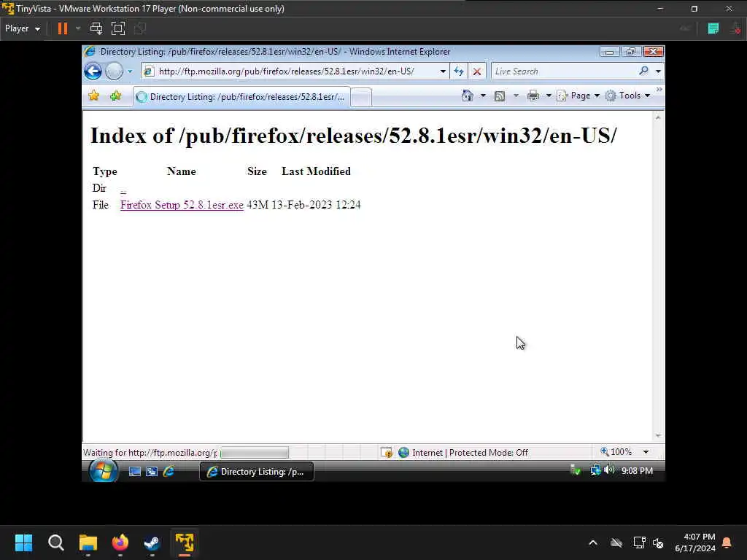Click the host muted volume tray icon
Viewport: 747px width, 560px height.
pos(659,542)
